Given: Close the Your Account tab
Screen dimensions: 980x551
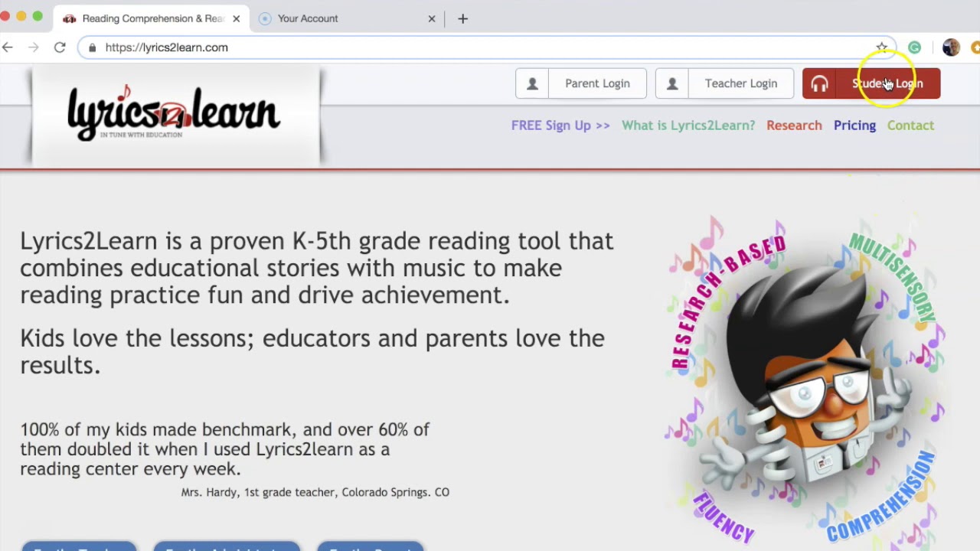Looking at the screenshot, I should (x=432, y=18).
